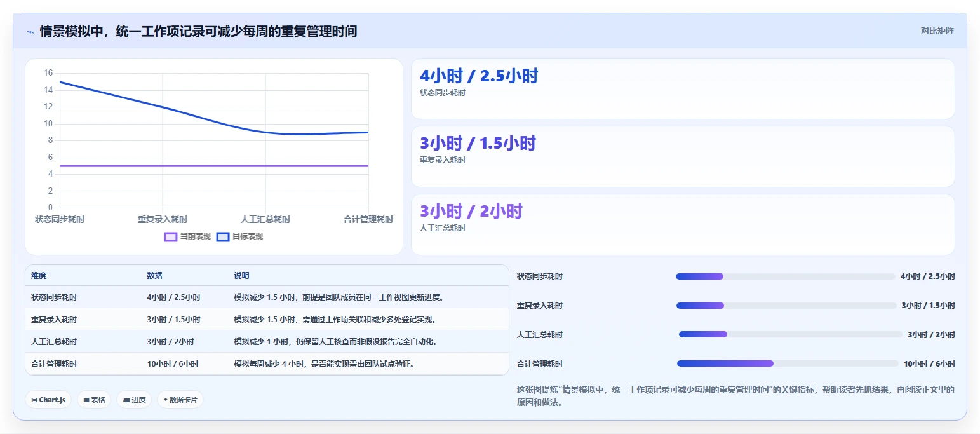
Task: Click the pulse icon before the title
Action: [x=30, y=31]
